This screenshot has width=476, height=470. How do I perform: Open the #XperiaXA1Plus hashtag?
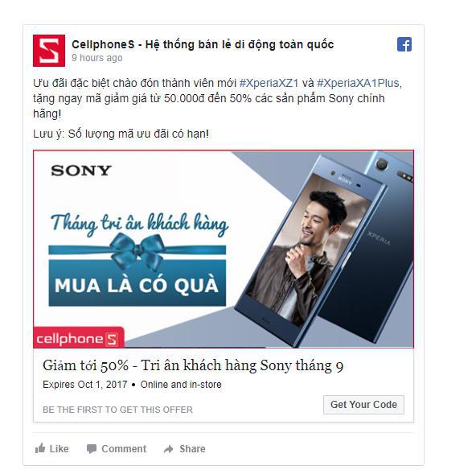(358, 83)
